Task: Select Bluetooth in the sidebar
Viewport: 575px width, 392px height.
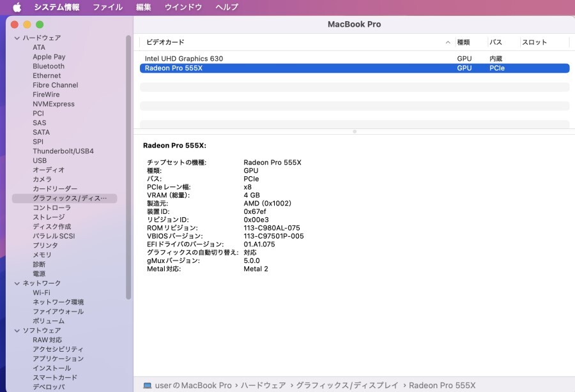Action: pyautogui.click(x=48, y=66)
